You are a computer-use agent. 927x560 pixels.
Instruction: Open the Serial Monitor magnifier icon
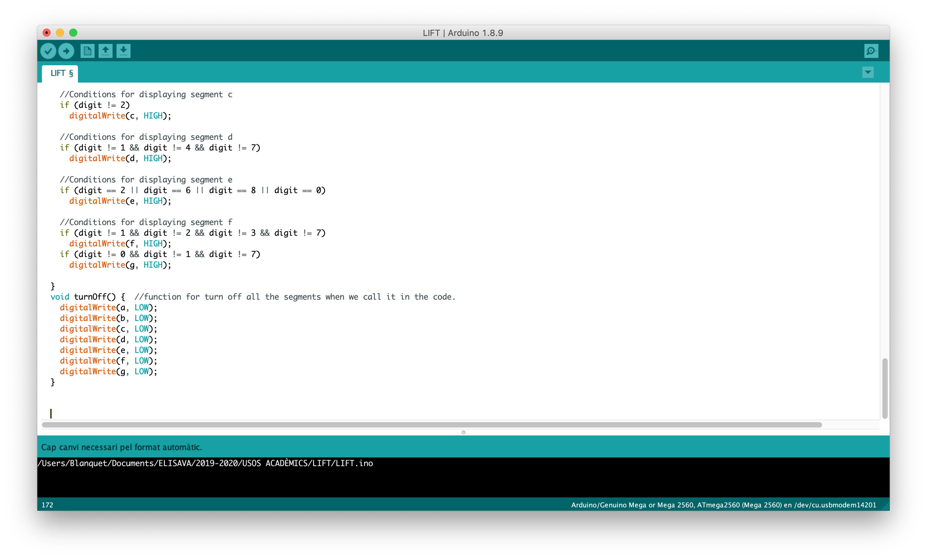(871, 51)
